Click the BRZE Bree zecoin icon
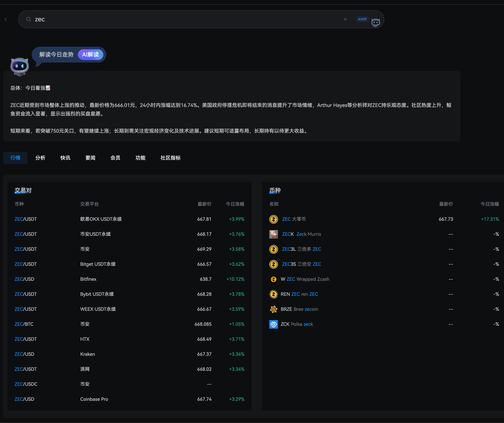This screenshot has width=504, height=423. pyautogui.click(x=273, y=309)
